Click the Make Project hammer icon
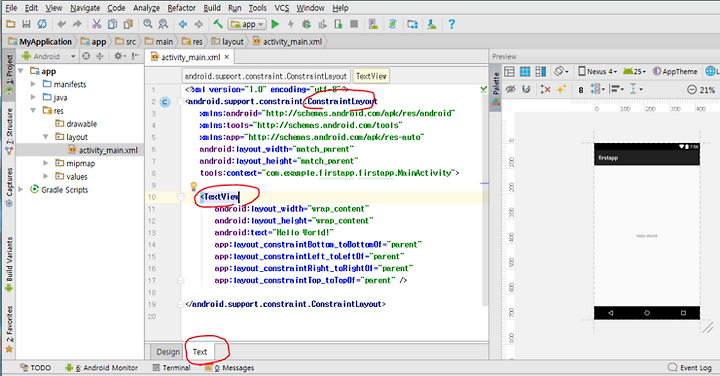This screenshot has width=720, height=376. 218,24
